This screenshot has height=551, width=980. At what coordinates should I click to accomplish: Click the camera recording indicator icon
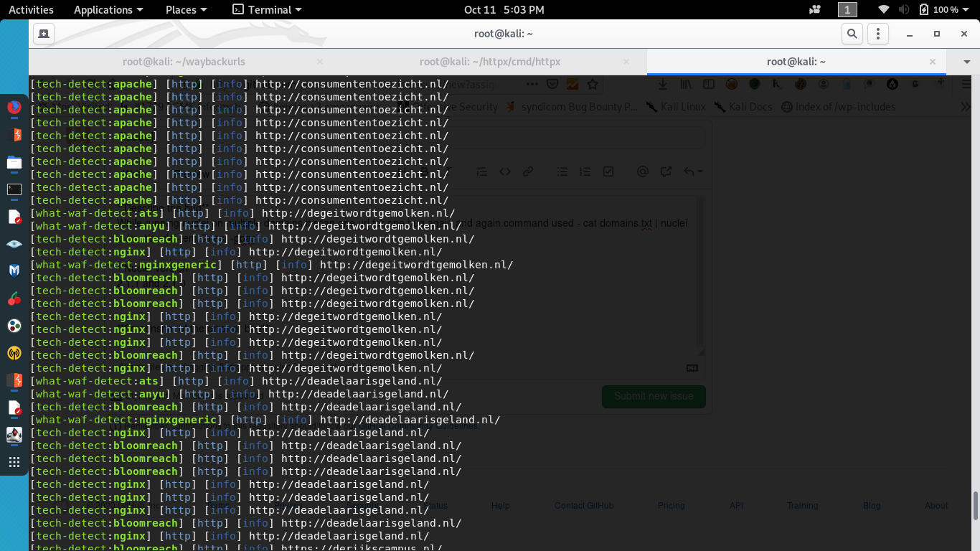[814, 9]
